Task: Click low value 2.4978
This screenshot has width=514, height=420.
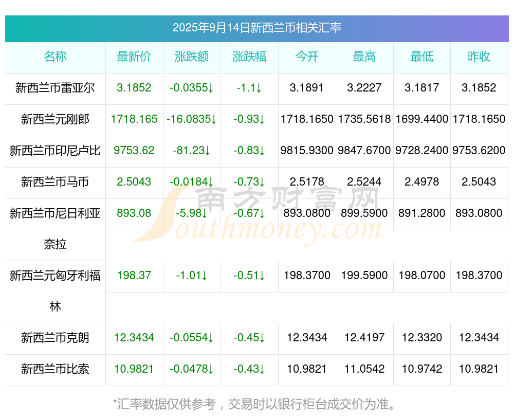Action: click(422, 181)
